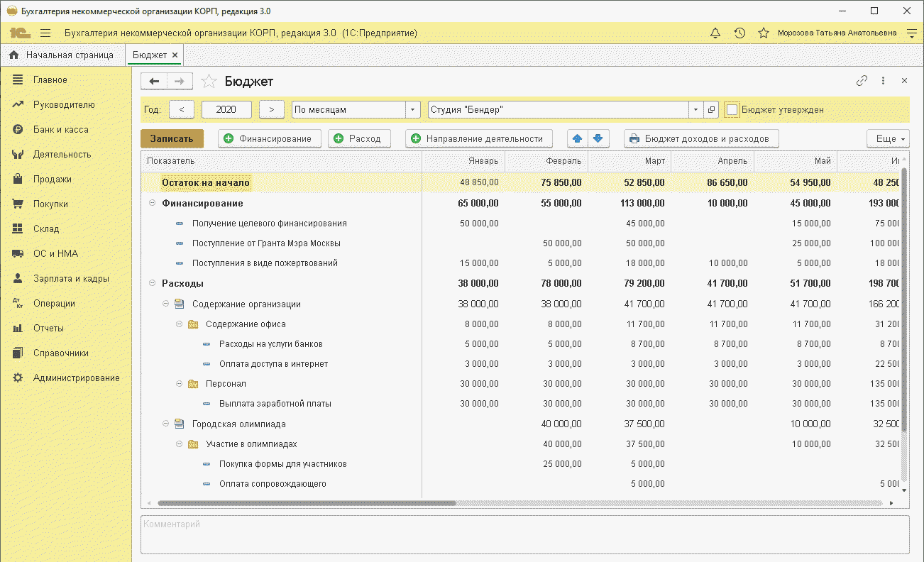
Task: Add Бюджет form to favorites star
Action: (x=209, y=82)
